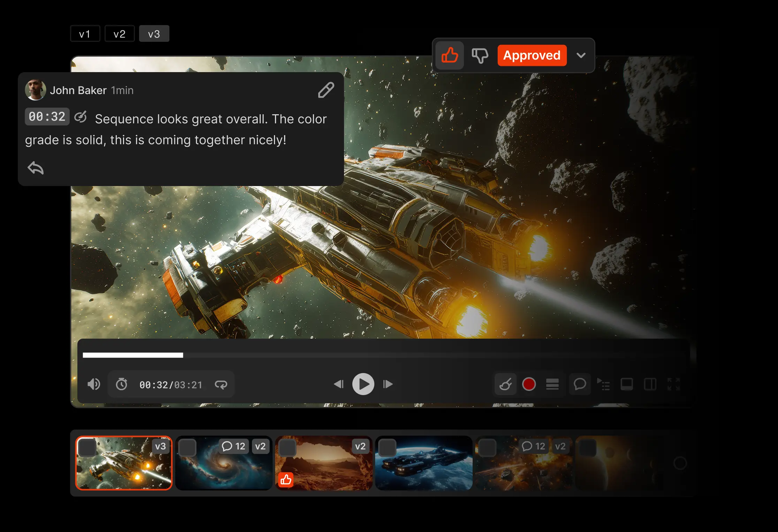Open the comments panel via speech bubble icon
Image resolution: width=778 pixels, height=532 pixels.
click(580, 384)
